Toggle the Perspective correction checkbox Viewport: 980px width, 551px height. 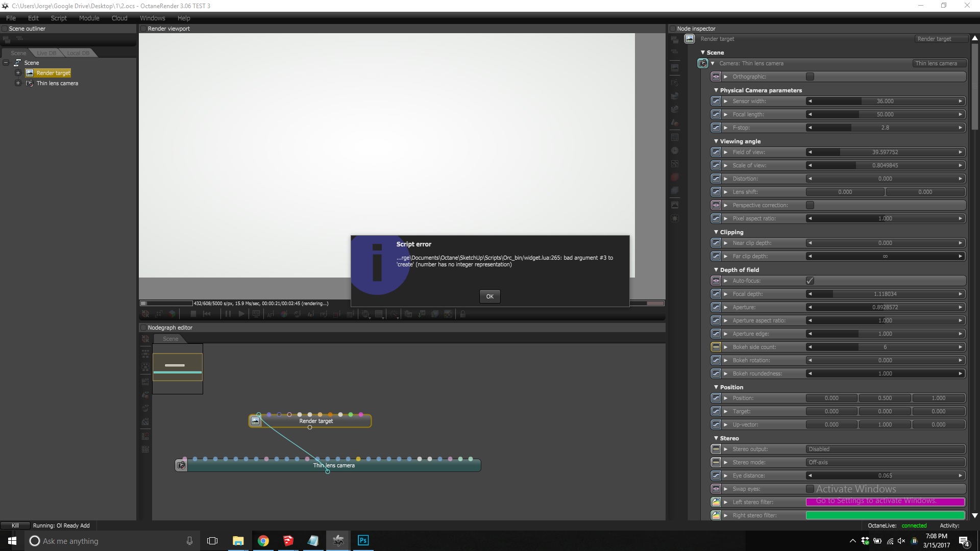click(810, 205)
